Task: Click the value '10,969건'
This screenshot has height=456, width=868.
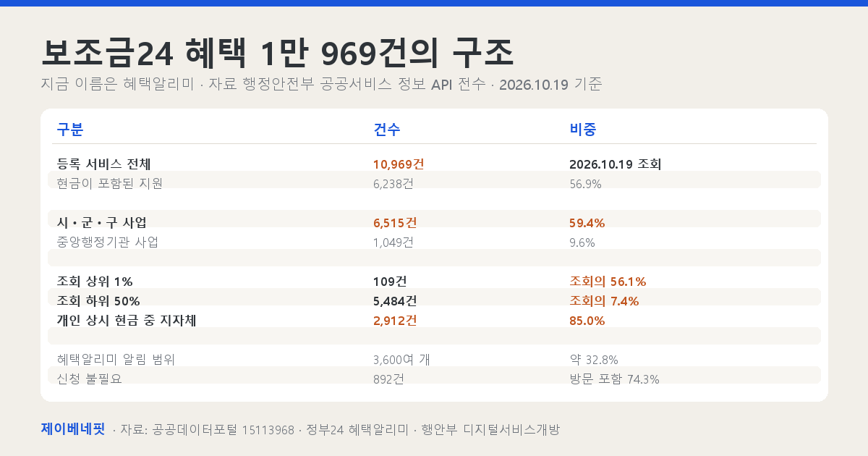Action: tap(399, 164)
